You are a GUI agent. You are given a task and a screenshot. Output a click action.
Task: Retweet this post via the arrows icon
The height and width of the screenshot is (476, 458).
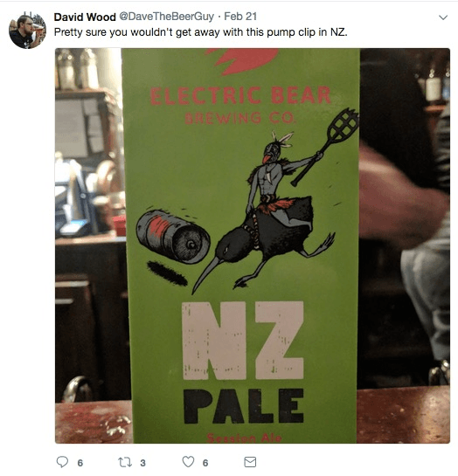[125, 462]
